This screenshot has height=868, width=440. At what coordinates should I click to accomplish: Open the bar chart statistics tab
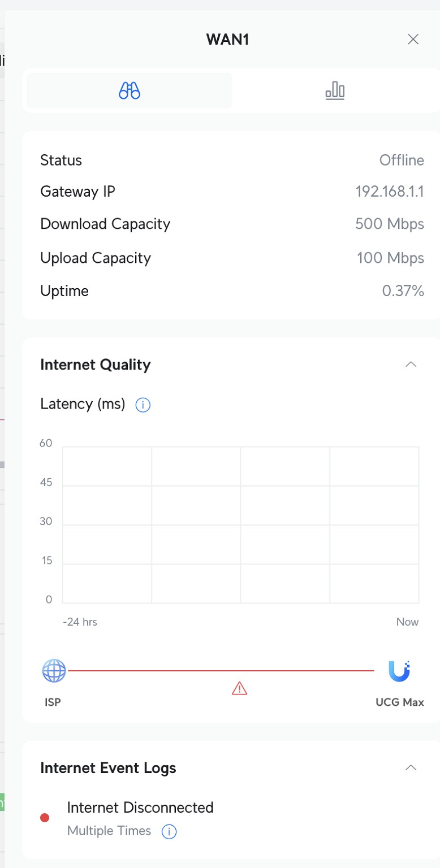pyautogui.click(x=335, y=90)
